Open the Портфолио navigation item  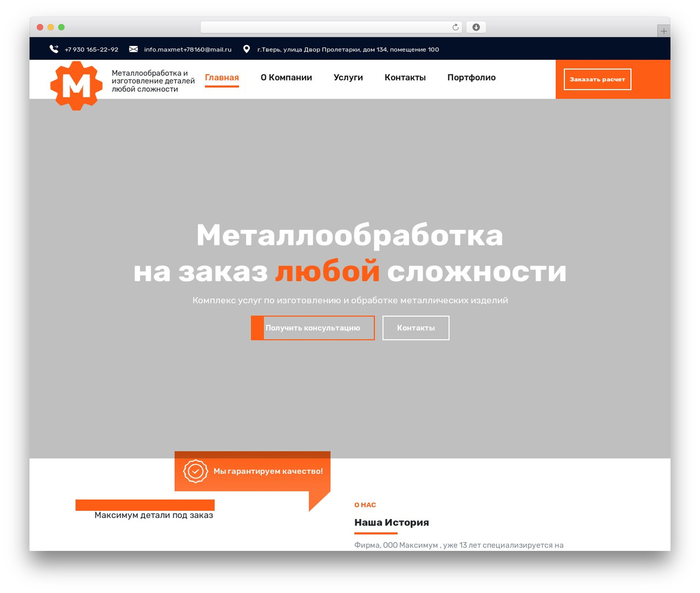tap(471, 78)
